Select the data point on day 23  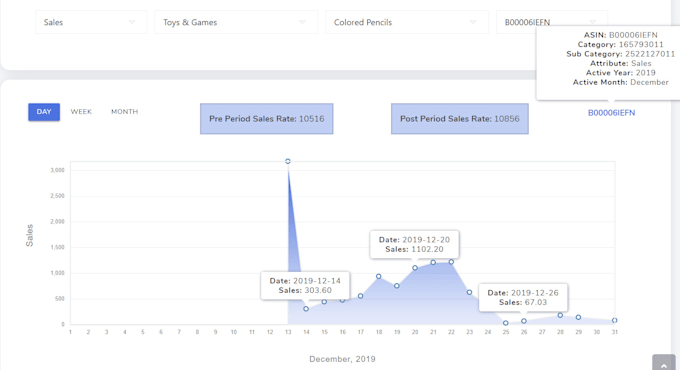pos(469,292)
